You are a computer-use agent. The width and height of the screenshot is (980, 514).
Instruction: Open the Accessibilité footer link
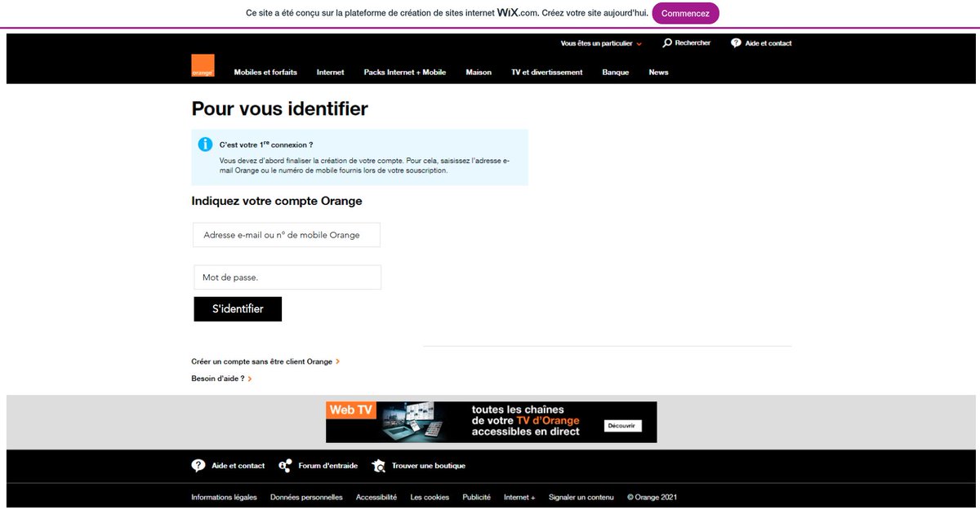(x=376, y=497)
